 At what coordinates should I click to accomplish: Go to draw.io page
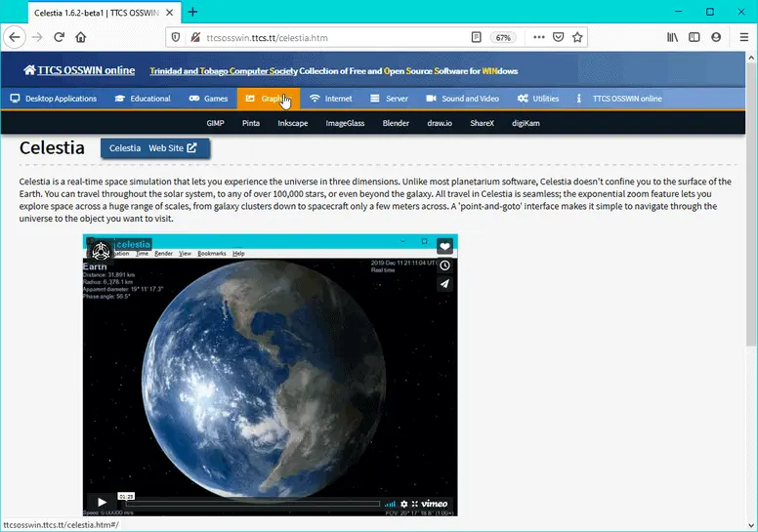pos(440,123)
